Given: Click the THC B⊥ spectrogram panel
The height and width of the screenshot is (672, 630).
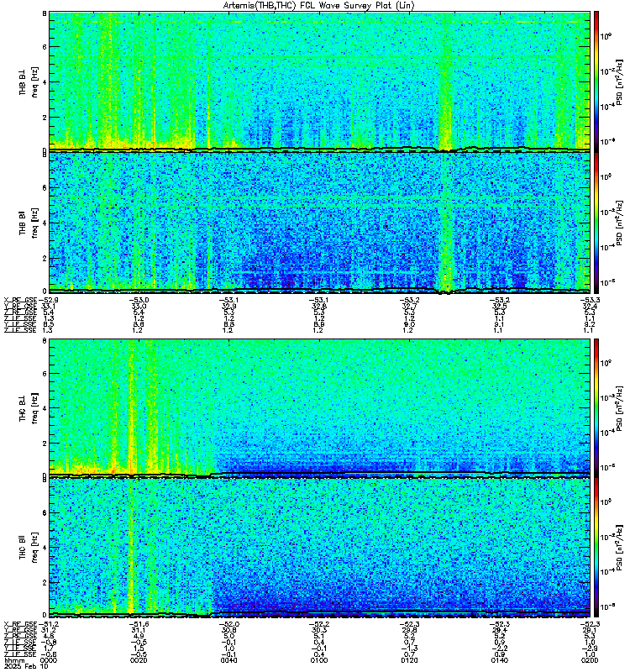Looking at the screenshot, I should coord(319,407).
